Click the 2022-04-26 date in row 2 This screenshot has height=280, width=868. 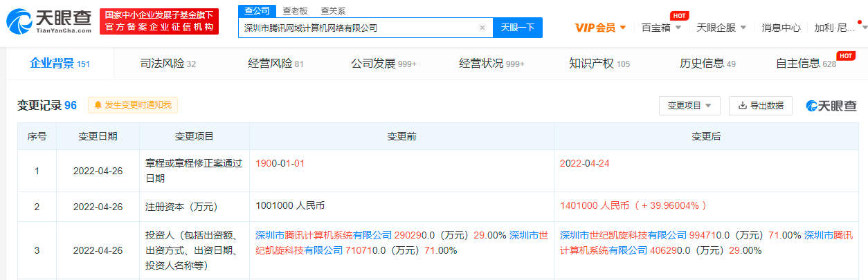98,206
